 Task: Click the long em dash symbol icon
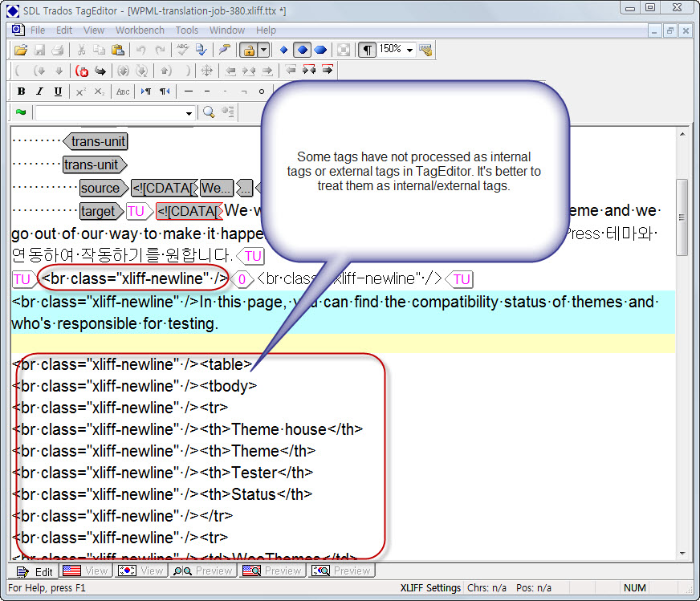[189, 91]
